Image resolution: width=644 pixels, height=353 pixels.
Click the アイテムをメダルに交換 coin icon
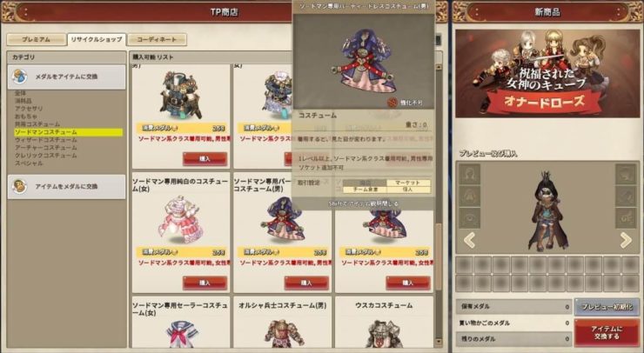(19, 186)
